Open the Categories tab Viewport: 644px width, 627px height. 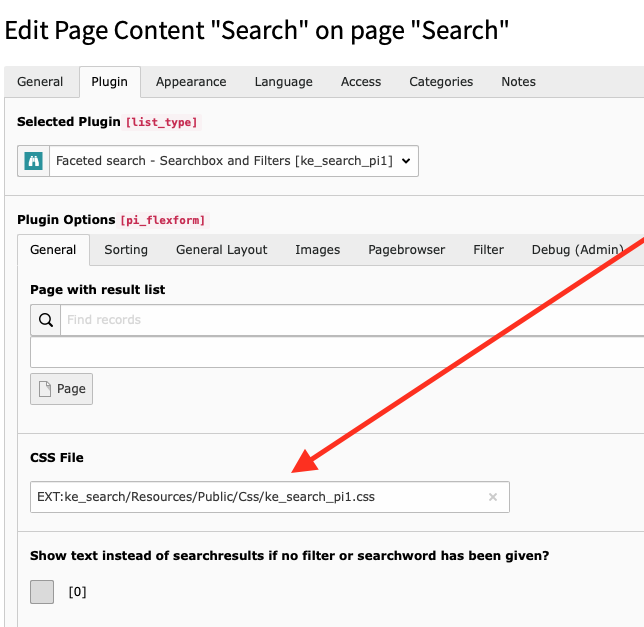(441, 82)
